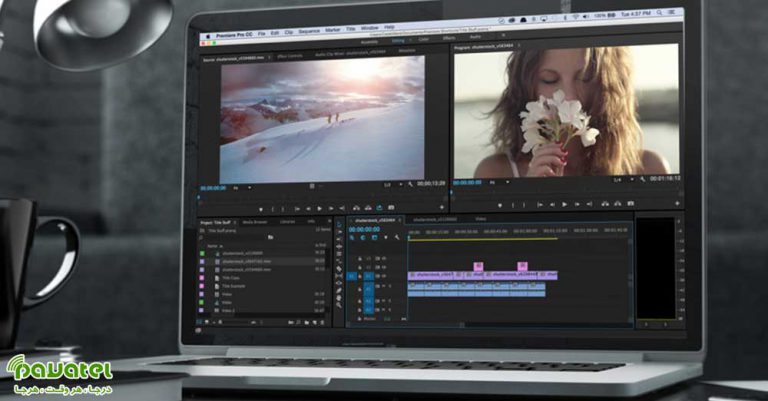The image size is (768, 401).
Task: Open the Sequence menu
Action: (309, 31)
